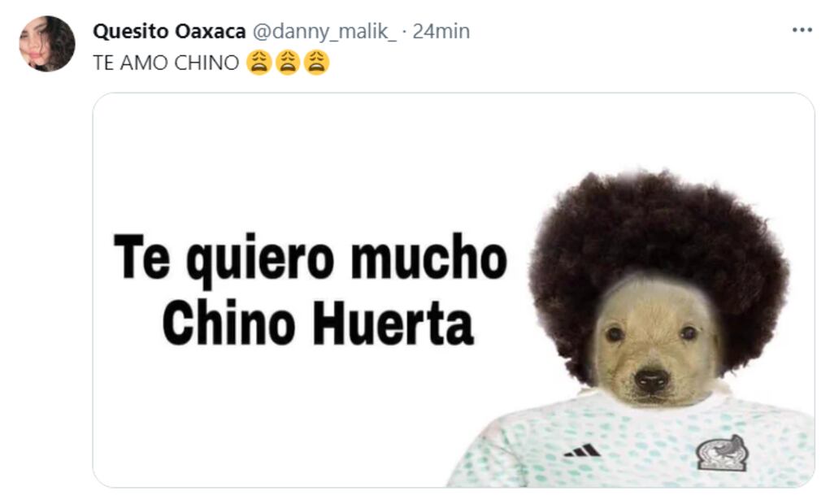Image resolution: width=830 pixels, height=504 pixels.
Task: Select the tweet text TE AMO CHINO
Action: (x=166, y=63)
